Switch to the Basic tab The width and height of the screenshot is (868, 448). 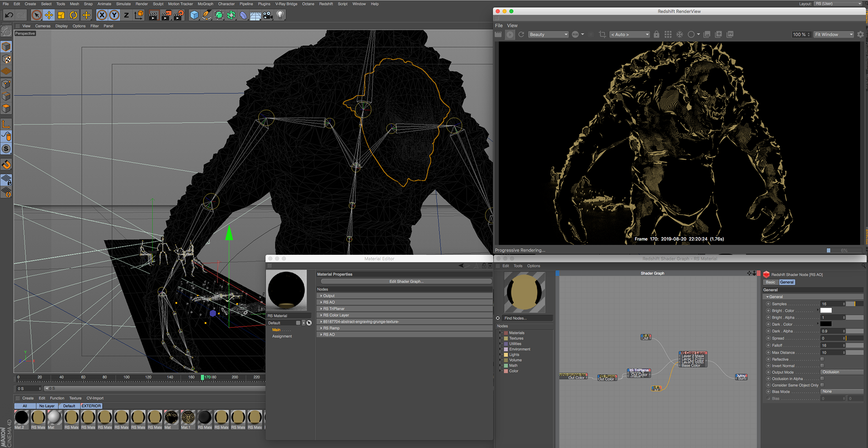click(770, 282)
